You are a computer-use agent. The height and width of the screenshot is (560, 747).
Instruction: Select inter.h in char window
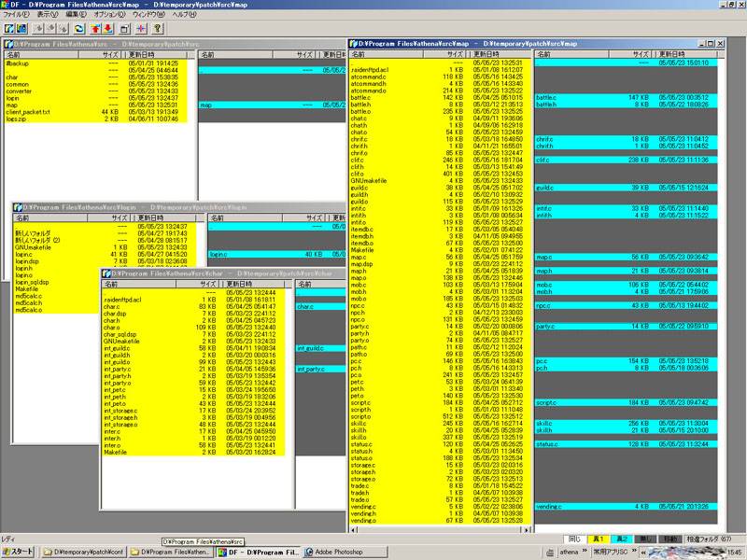[x=193, y=439]
